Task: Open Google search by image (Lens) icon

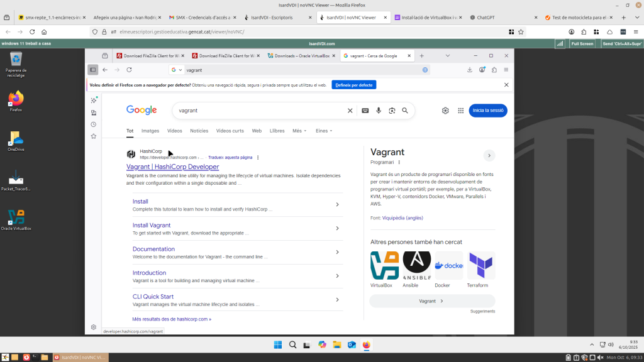Action: pos(392,111)
